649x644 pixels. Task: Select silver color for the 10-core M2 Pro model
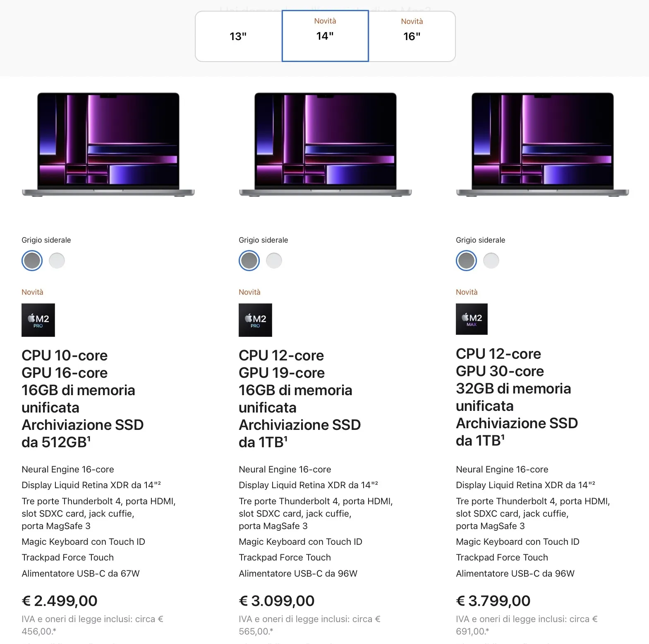(57, 260)
